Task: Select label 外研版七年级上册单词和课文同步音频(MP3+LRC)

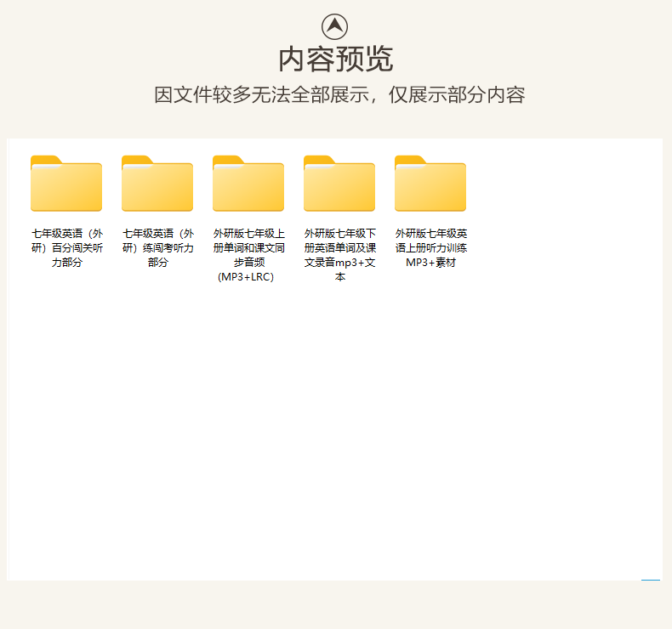Action: click(249, 255)
